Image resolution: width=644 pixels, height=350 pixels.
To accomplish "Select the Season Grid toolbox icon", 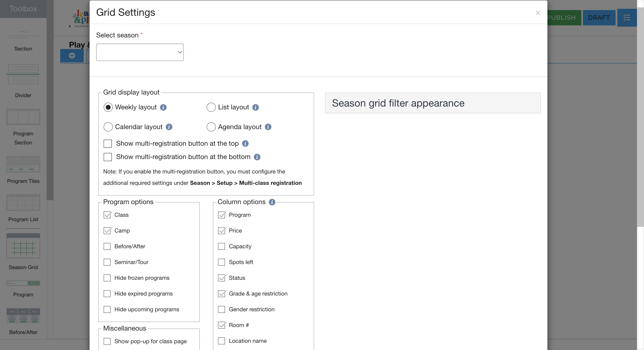I will [x=23, y=246].
